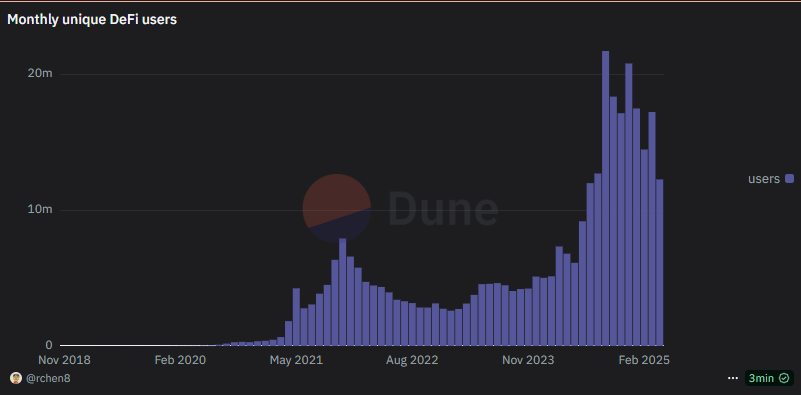Image resolution: width=801 pixels, height=395 pixels.
Task: Open the three-dot options menu
Action: pos(733,378)
